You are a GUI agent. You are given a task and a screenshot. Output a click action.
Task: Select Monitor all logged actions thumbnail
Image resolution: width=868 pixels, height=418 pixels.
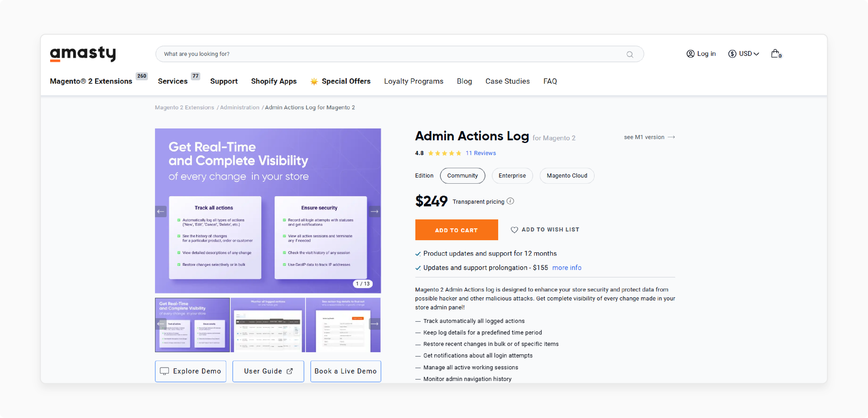pos(268,325)
